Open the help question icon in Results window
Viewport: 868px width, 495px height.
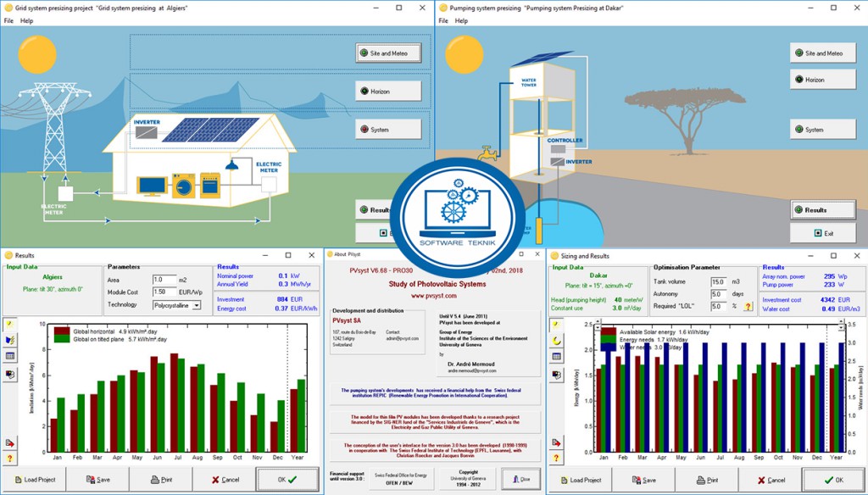point(9,459)
